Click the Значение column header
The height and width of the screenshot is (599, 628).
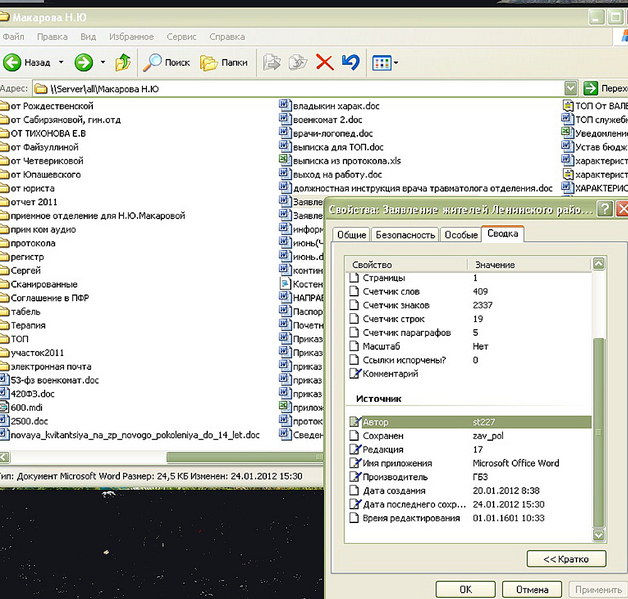click(529, 265)
